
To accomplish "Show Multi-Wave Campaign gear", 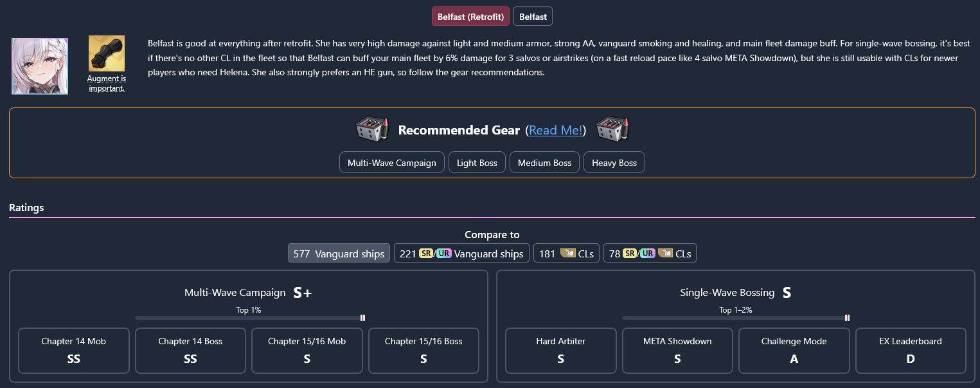I will [392, 163].
